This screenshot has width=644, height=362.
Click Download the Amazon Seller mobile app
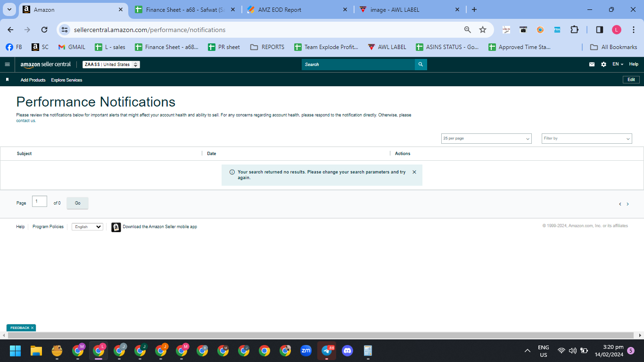pos(160,227)
